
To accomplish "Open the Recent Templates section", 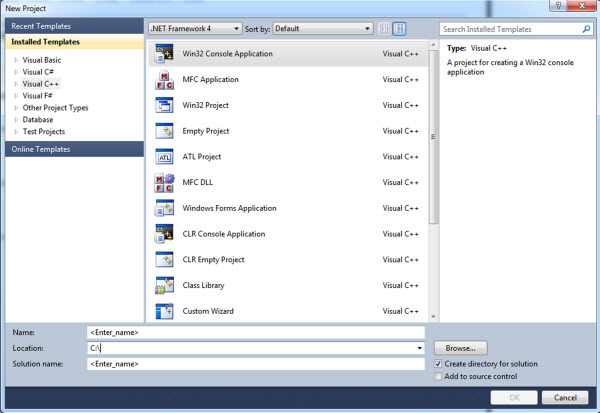I will point(74,26).
